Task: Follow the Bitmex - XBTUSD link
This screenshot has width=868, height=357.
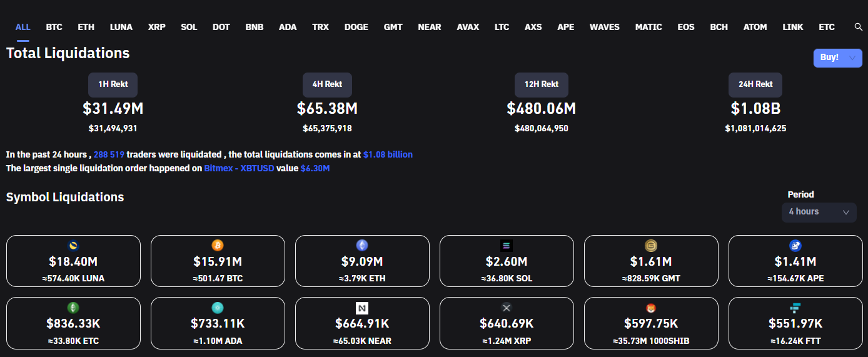Action: pyautogui.click(x=239, y=168)
